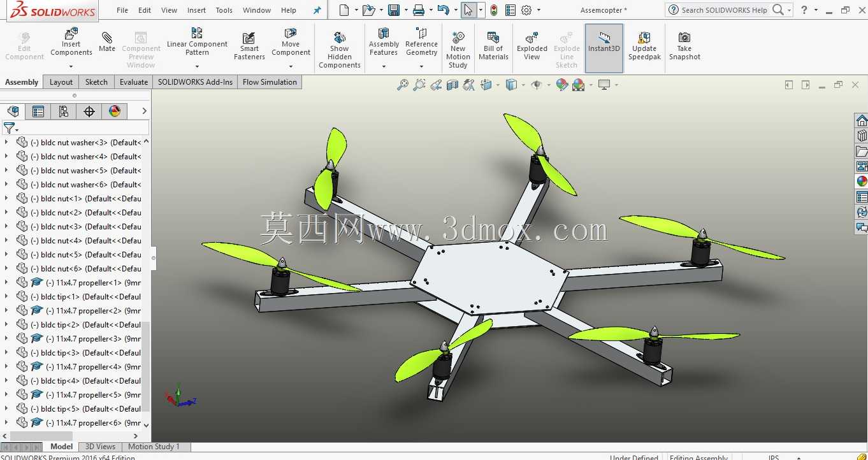Select the Mate tool

click(107, 41)
